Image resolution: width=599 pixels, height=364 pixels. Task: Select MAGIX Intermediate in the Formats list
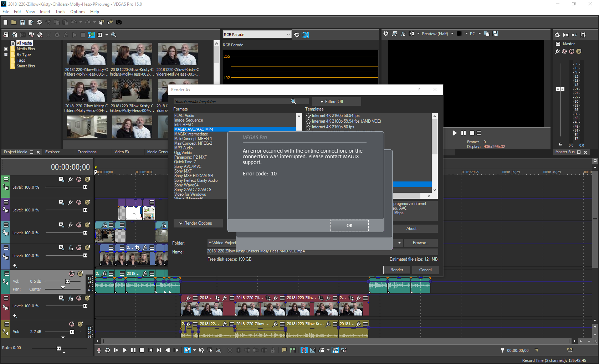click(x=191, y=134)
